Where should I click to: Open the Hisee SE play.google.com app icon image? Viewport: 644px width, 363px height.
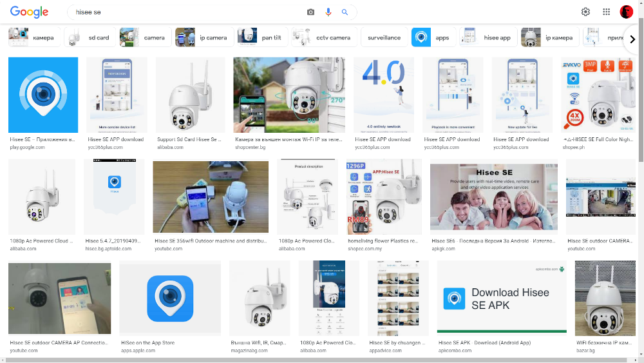[x=43, y=95]
